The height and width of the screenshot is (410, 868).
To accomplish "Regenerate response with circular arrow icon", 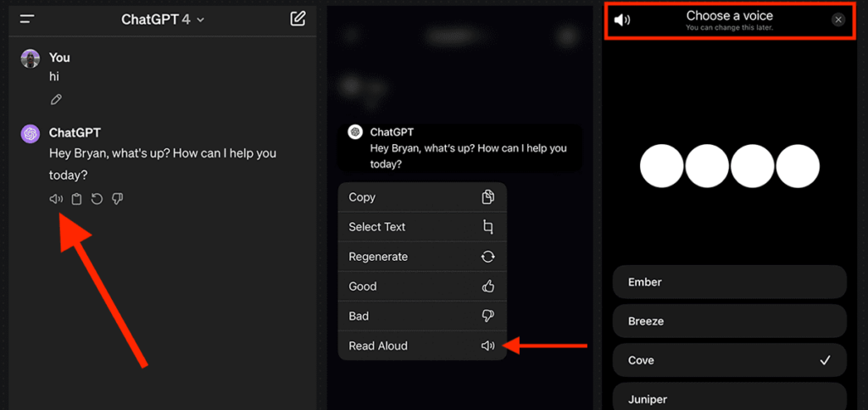I will coord(97,198).
